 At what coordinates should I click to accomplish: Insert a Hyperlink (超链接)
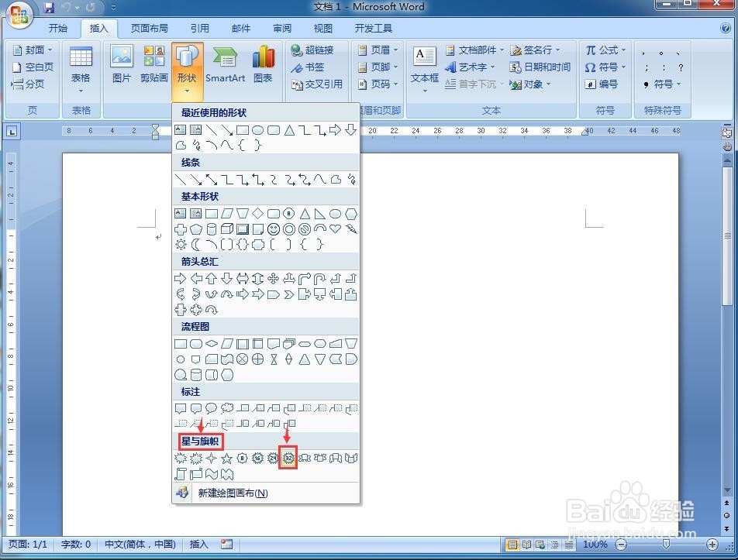point(312,50)
